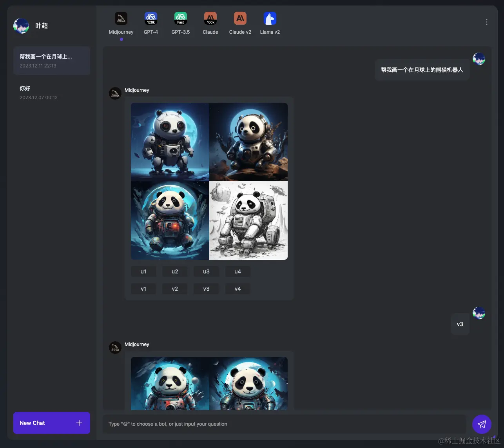Screen dimensions: 504x448
Task: Open the blue robot panda image
Action: point(170,142)
